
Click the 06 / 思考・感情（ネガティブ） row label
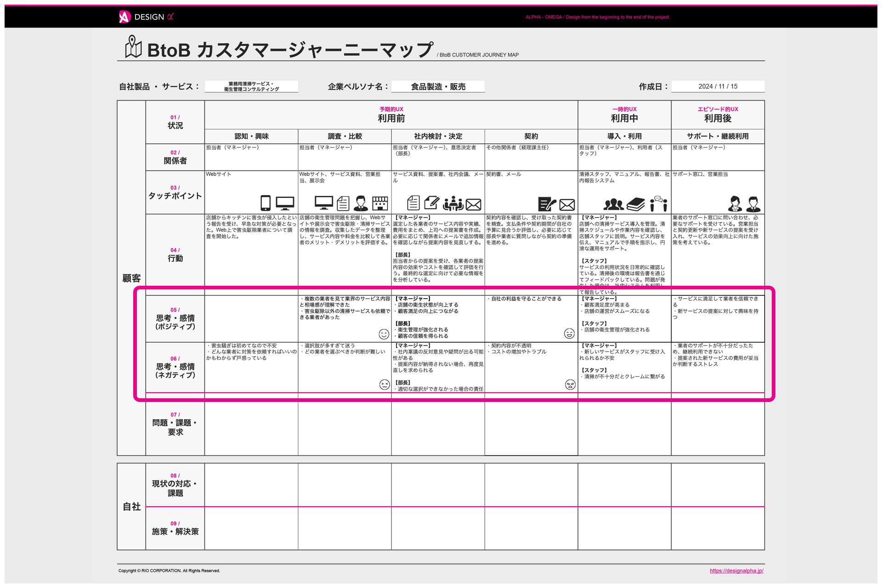(x=175, y=367)
